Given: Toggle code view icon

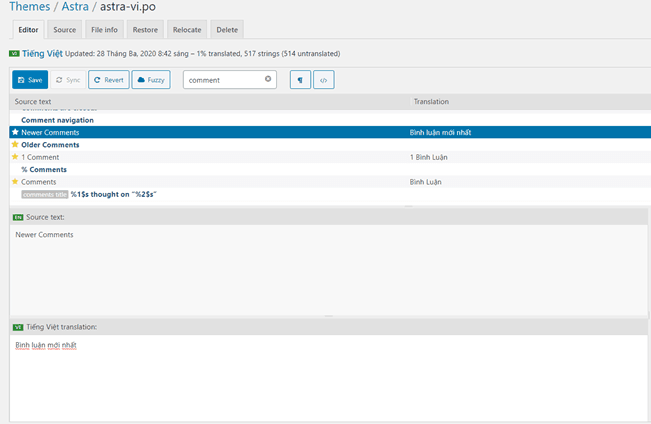Looking at the screenshot, I should (323, 80).
